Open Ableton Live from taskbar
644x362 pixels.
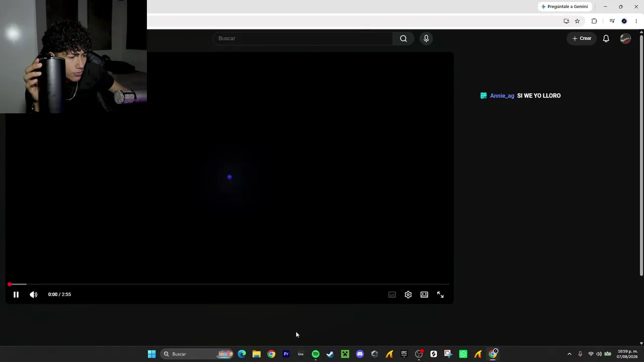tap(301, 354)
